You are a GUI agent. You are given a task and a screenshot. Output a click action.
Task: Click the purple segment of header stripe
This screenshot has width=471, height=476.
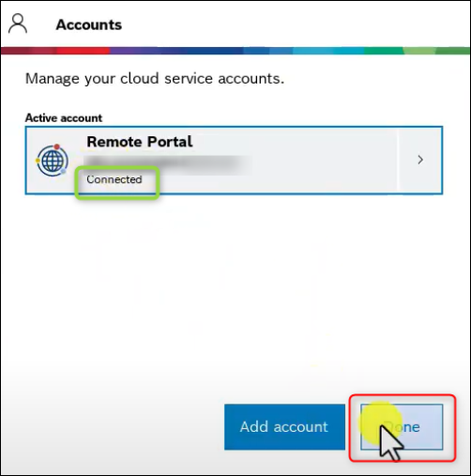click(133, 51)
